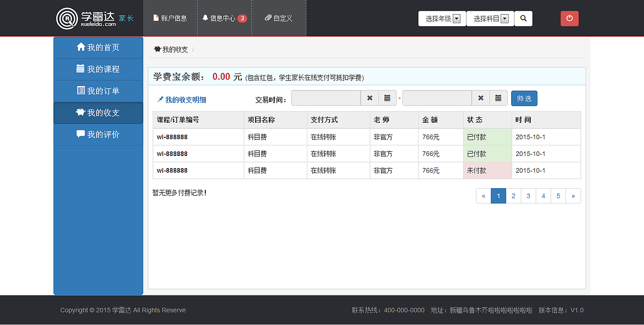Open 我的订单 in the sidebar
This screenshot has width=644, height=325.
pos(98,91)
